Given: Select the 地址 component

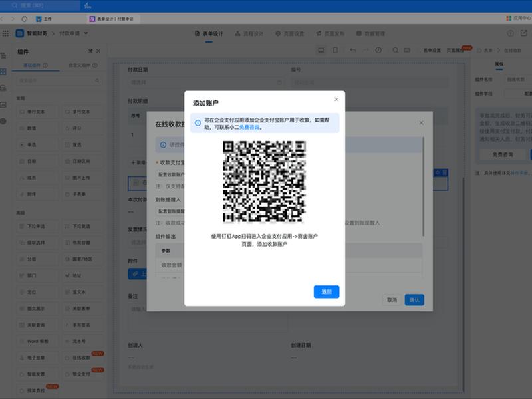Looking at the screenshot, I should coord(82,275).
